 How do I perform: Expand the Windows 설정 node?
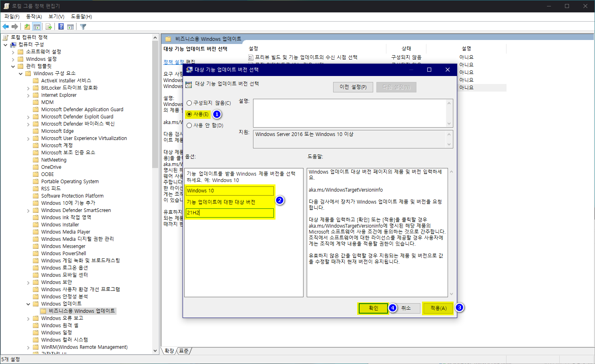pos(13,59)
